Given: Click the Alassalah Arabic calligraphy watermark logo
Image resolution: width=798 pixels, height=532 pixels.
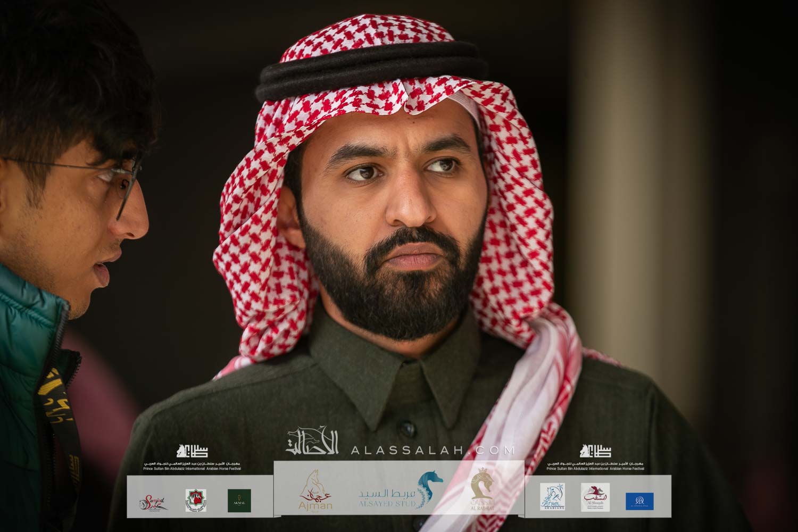Looking at the screenshot, I should [x=315, y=441].
